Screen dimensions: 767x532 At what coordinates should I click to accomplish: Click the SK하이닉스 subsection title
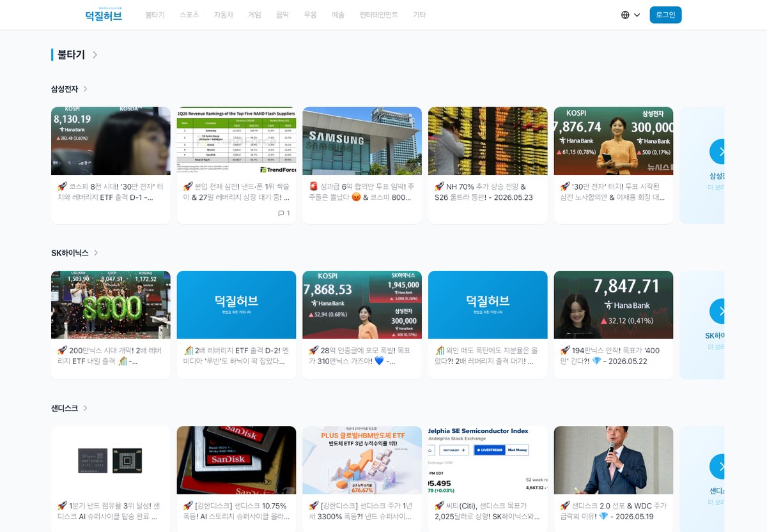tap(70, 253)
